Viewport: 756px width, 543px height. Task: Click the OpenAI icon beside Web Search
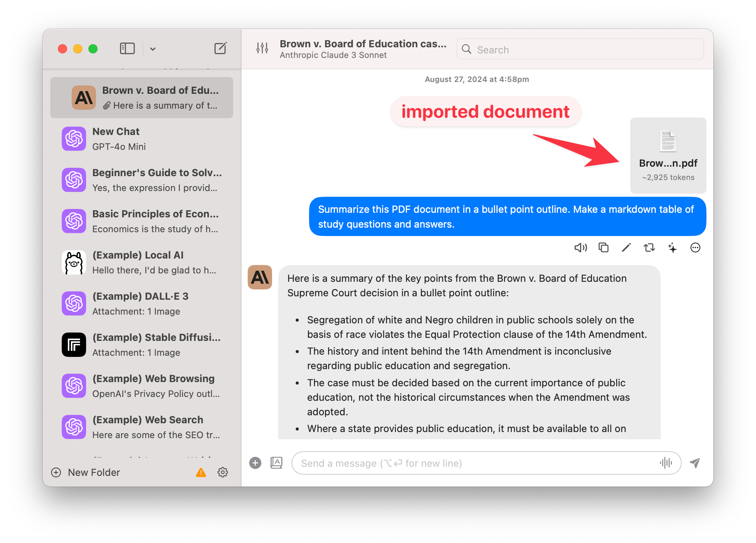point(74,427)
